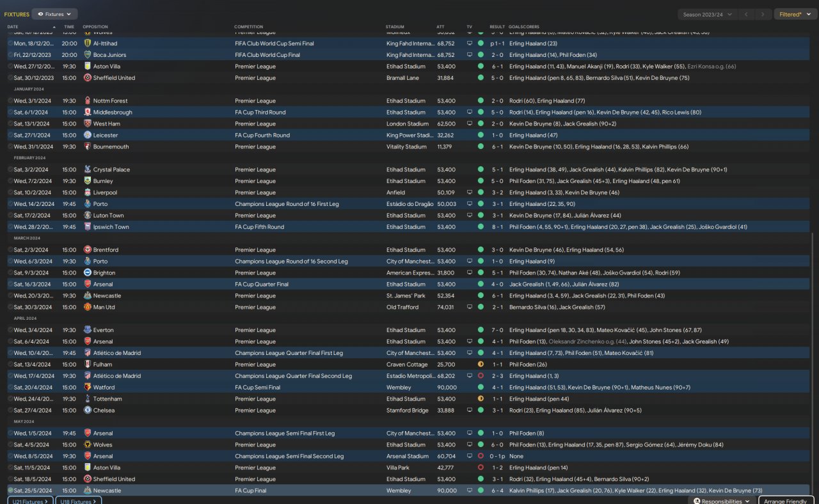Open the Atlético de Madrid link in the 10/4/2024 row

(x=117, y=353)
